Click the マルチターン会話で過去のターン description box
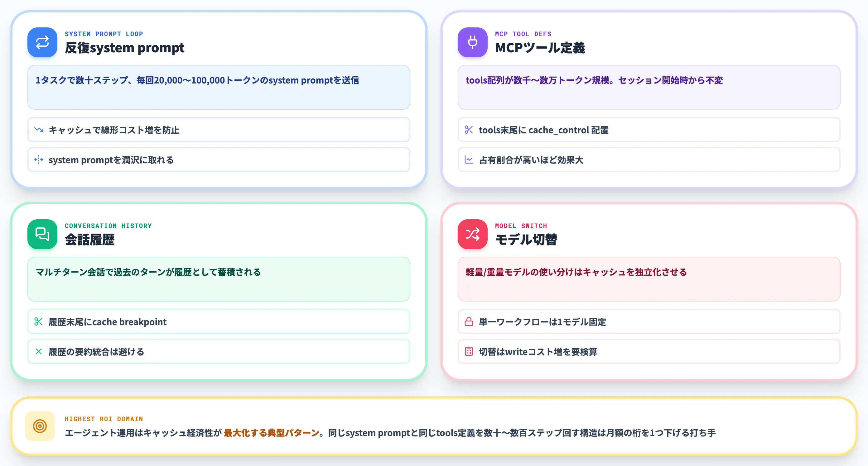This screenshot has height=466, width=868. point(219,279)
